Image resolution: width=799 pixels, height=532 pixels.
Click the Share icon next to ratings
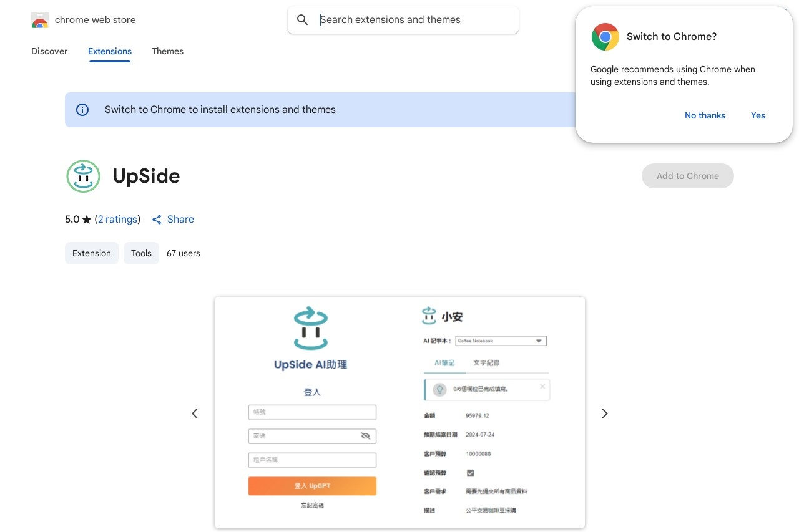tap(157, 220)
